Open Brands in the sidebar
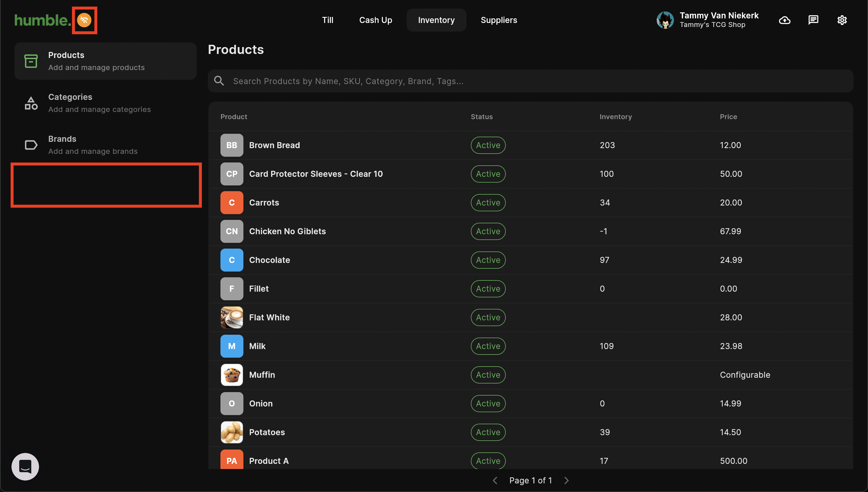Screen dimensions: 868x492 105,145
